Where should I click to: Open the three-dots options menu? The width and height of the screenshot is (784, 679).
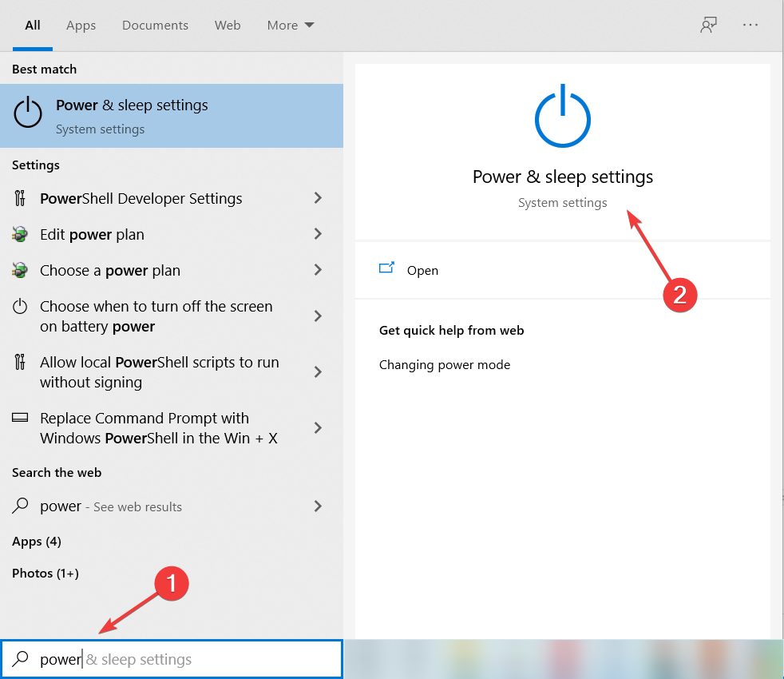(x=750, y=25)
